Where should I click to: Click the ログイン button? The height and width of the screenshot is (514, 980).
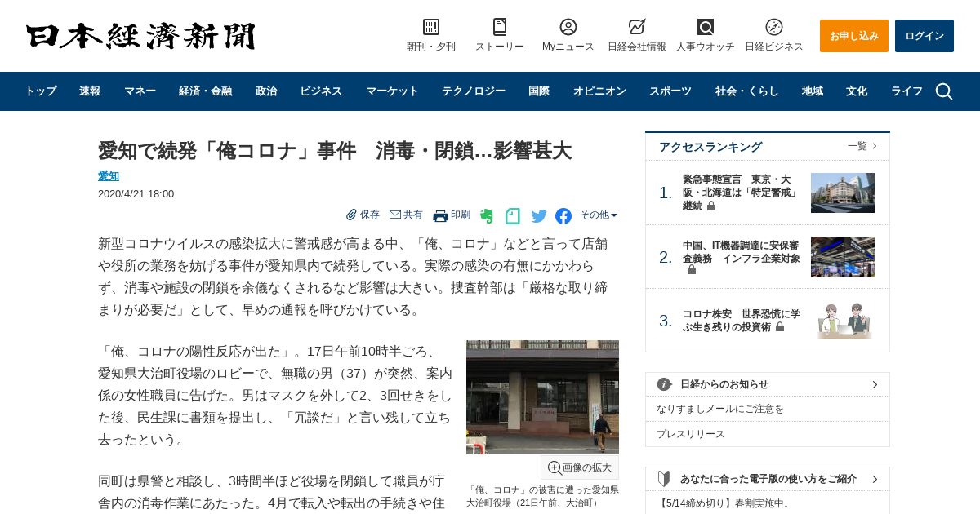coord(924,36)
